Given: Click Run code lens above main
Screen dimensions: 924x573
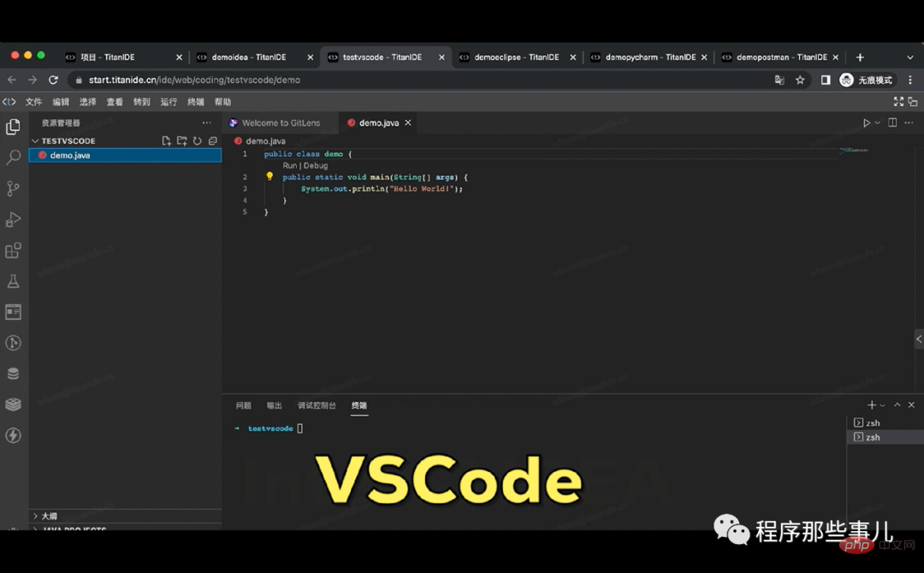Looking at the screenshot, I should click(x=289, y=165).
